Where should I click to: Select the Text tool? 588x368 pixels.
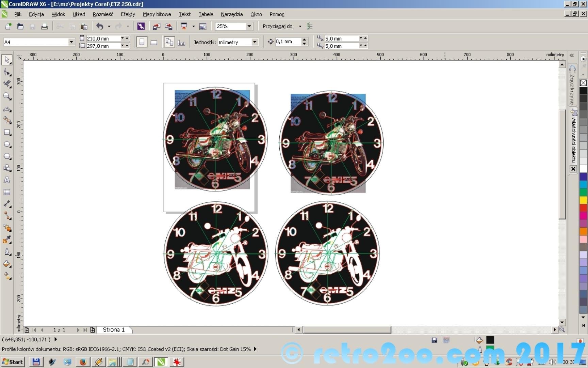(7, 180)
